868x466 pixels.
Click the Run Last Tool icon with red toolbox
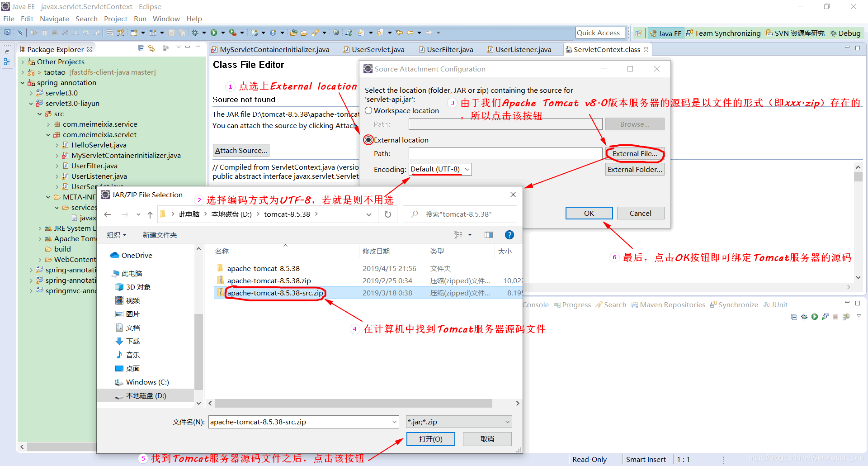pyautogui.click(x=232, y=33)
